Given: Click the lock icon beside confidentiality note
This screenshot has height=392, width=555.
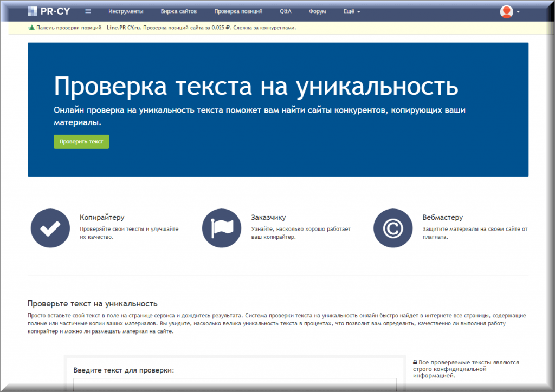Looking at the screenshot, I should click(x=415, y=362).
